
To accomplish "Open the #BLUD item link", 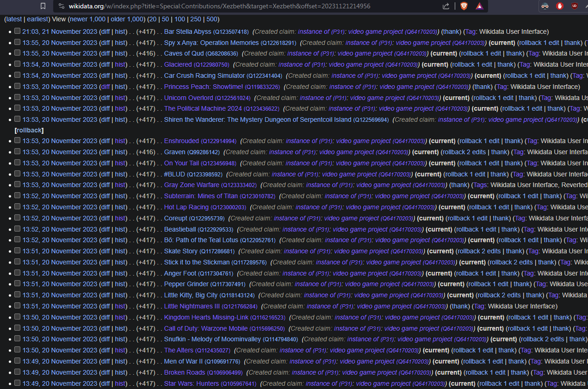I will point(193,174).
